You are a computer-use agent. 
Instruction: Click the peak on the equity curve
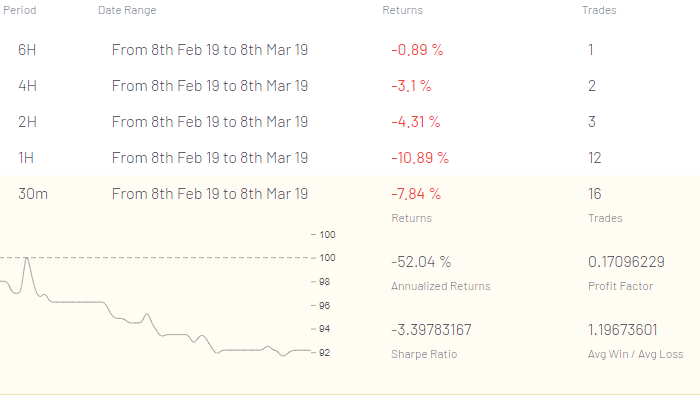click(27, 259)
